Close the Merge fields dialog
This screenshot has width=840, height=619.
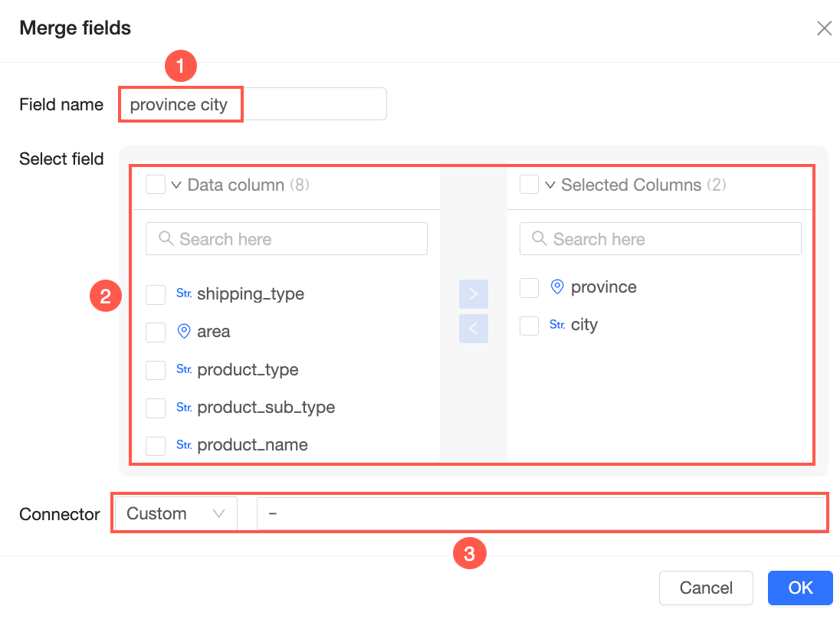coord(824,28)
